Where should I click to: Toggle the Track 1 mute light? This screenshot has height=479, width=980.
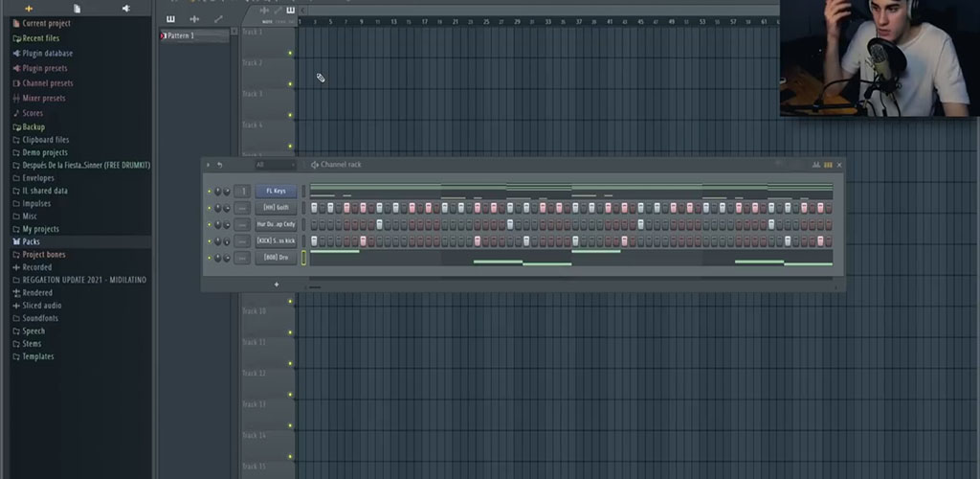[x=290, y=53]
